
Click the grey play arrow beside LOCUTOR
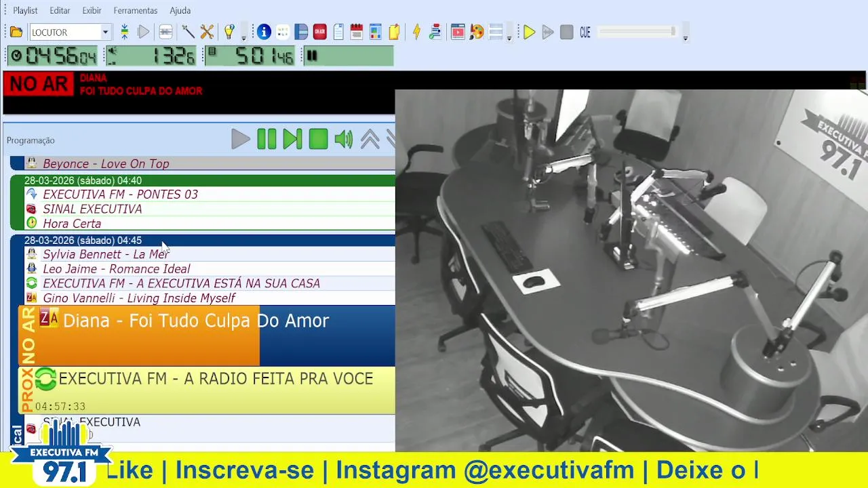point(144,32)
